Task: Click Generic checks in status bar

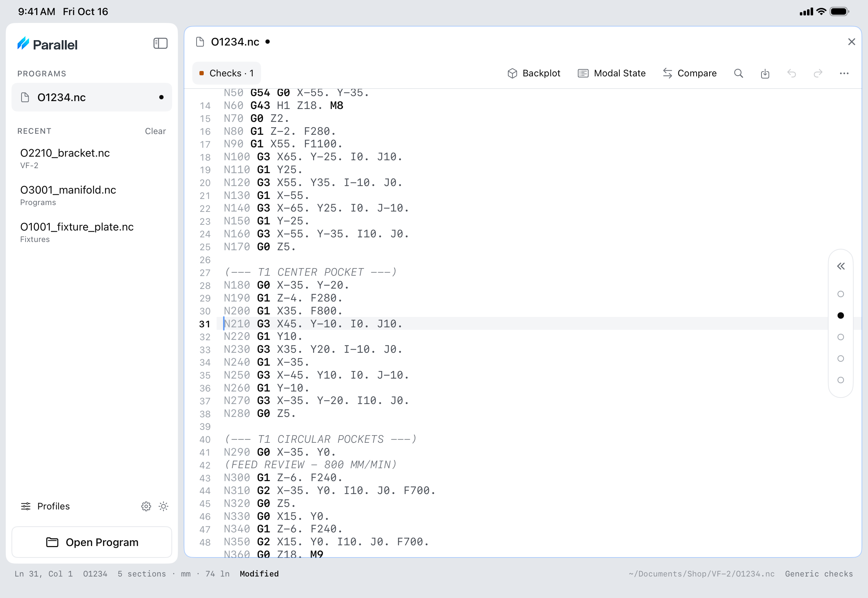Action: pyautogui.click(x=819, y=574)
